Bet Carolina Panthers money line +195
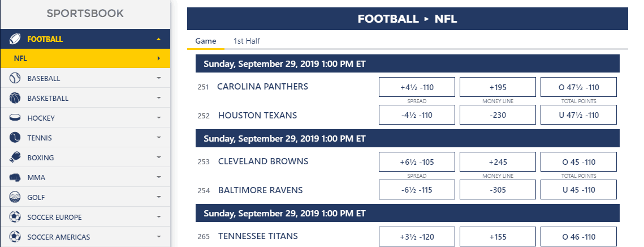 click(x=498, y=87)
